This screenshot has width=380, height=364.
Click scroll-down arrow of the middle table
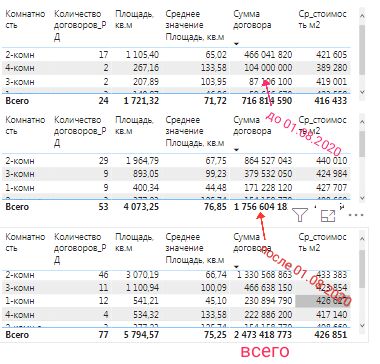click(x=363, y=198)
